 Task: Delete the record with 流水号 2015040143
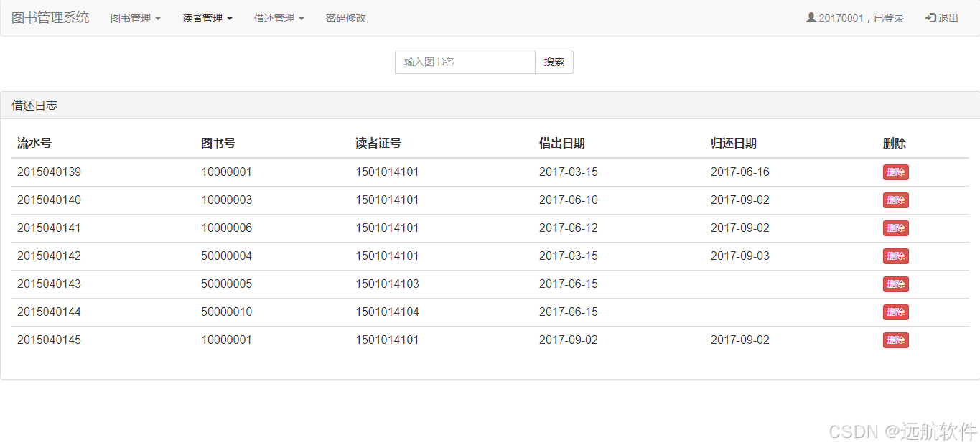click(x=895, y=284)
